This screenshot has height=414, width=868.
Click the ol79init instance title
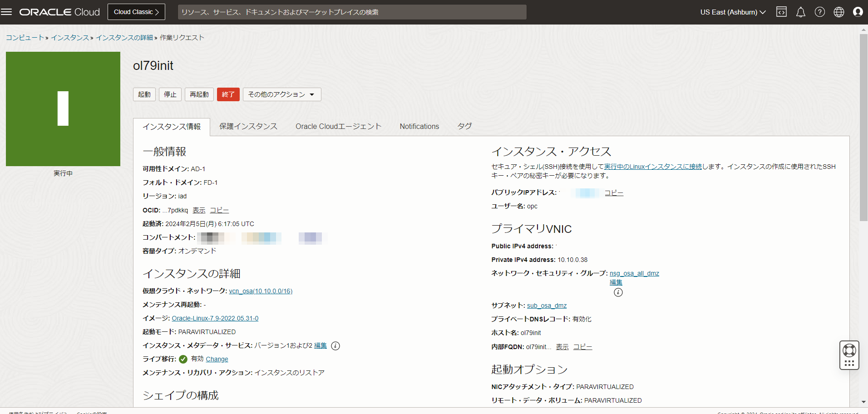tap(153, 66)
